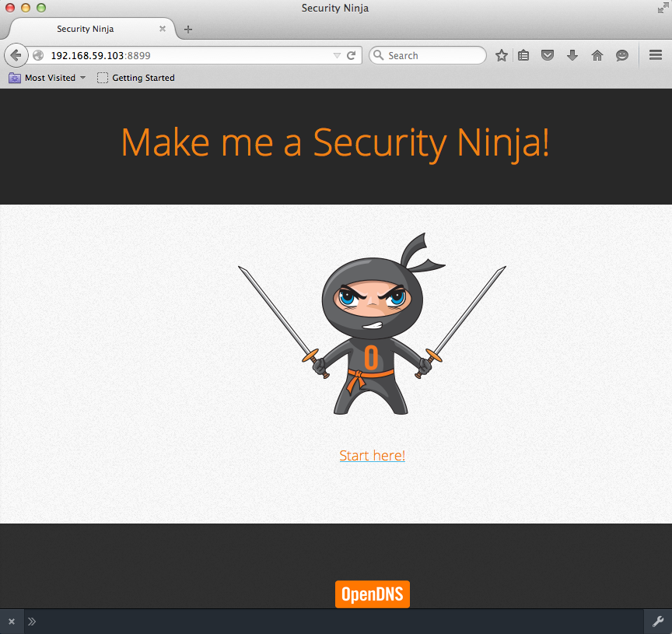This screenshot has height=634, width=672.
Task: Open developer toolbar wrench tools
Action: (x=657, y=621)
